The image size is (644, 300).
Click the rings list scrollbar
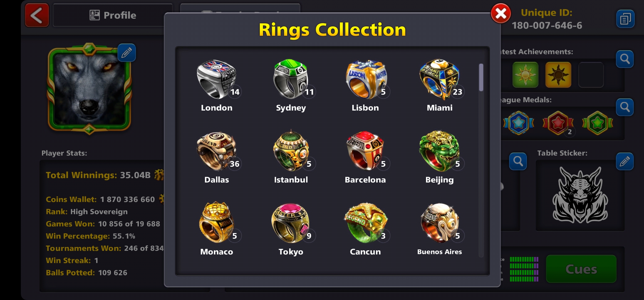click(x=481, y=77)
